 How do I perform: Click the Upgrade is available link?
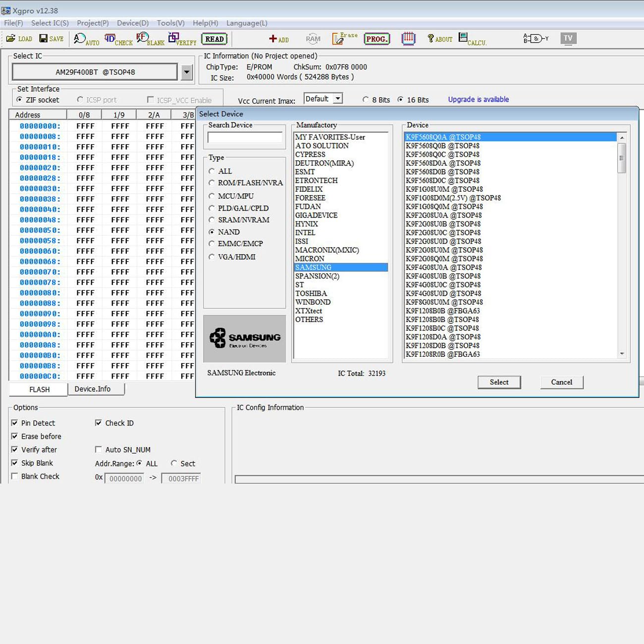(x=479, y=99)
